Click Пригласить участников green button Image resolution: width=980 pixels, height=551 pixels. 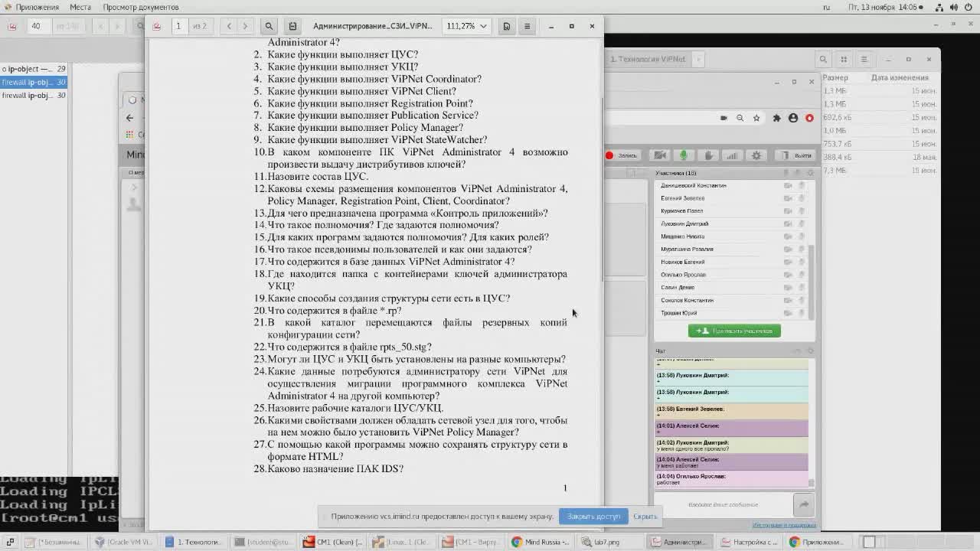(x=734, y=331)
